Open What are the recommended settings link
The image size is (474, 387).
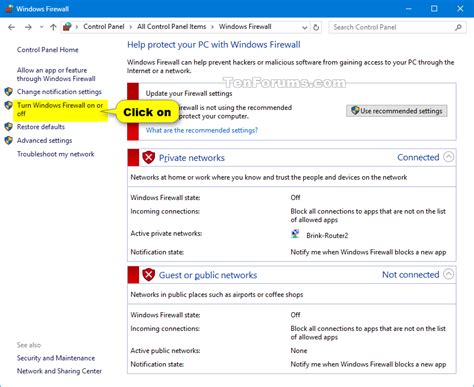pos(202,130)
